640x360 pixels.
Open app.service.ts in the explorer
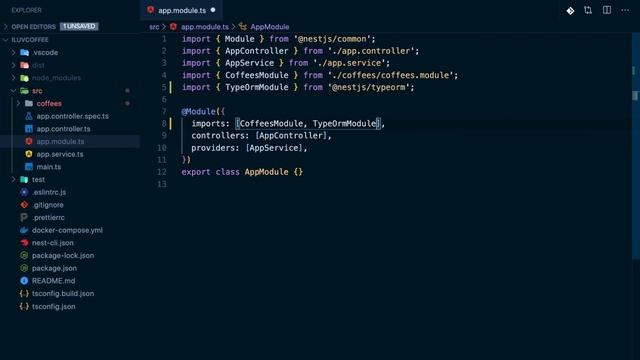click(60, 154)
